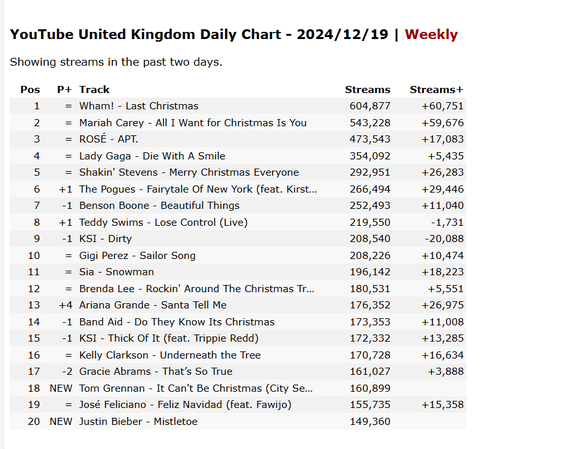The height and width of the screenshot is (449, 585).
Task: Select Mariah Carey - All I Want for Christmas
Action: tap(193, 123)
